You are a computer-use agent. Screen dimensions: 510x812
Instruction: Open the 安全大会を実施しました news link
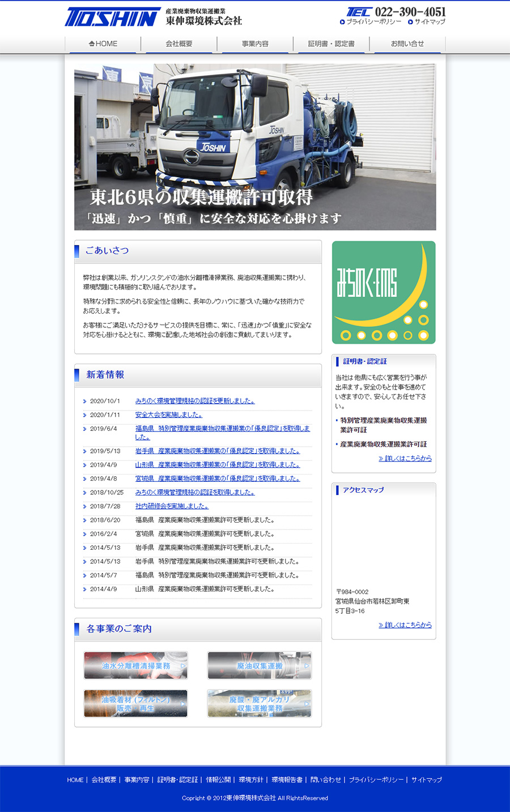pyautogui.click(x=168, y=415)
